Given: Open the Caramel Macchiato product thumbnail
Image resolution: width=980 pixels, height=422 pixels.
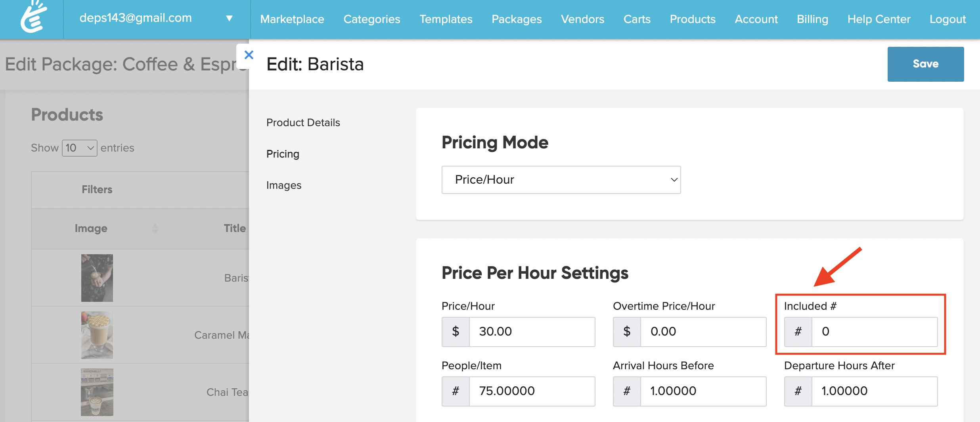Looking at the screenshot, I should pos(97,335).
